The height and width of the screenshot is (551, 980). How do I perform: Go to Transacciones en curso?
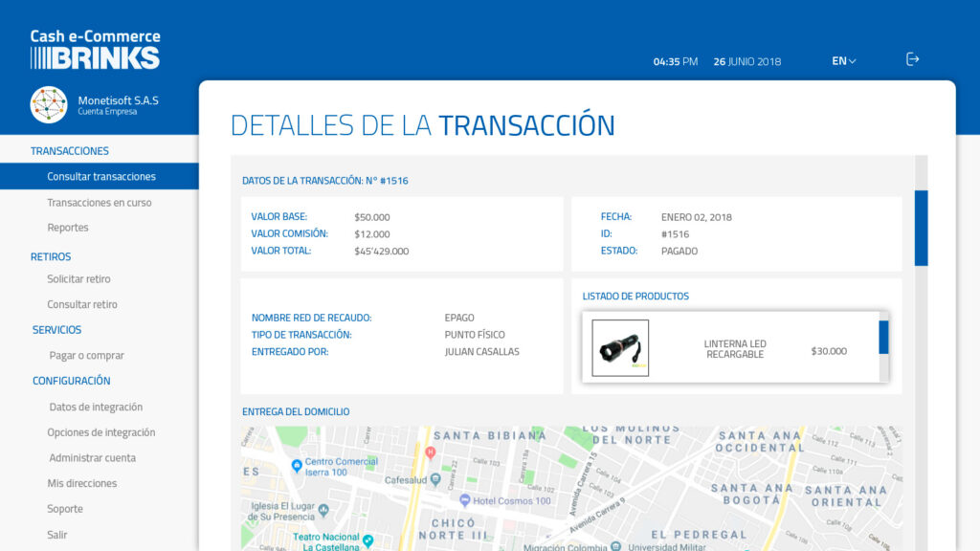[99, 203]
